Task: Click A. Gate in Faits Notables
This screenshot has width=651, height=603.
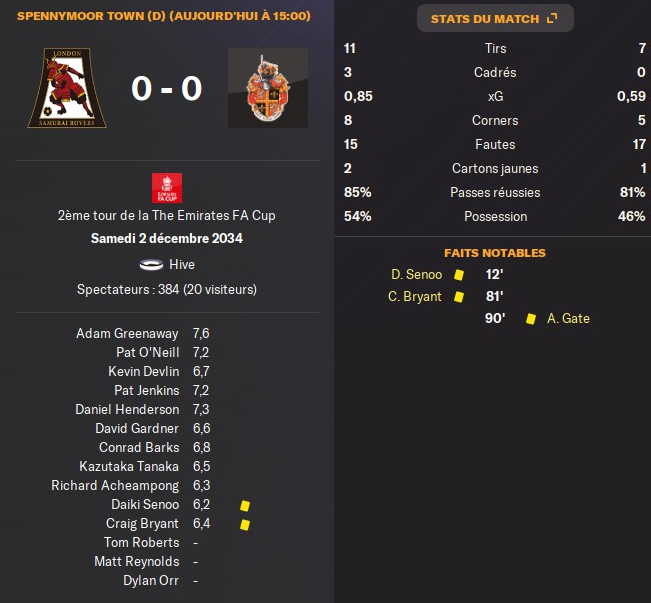Action: [568, 318]
